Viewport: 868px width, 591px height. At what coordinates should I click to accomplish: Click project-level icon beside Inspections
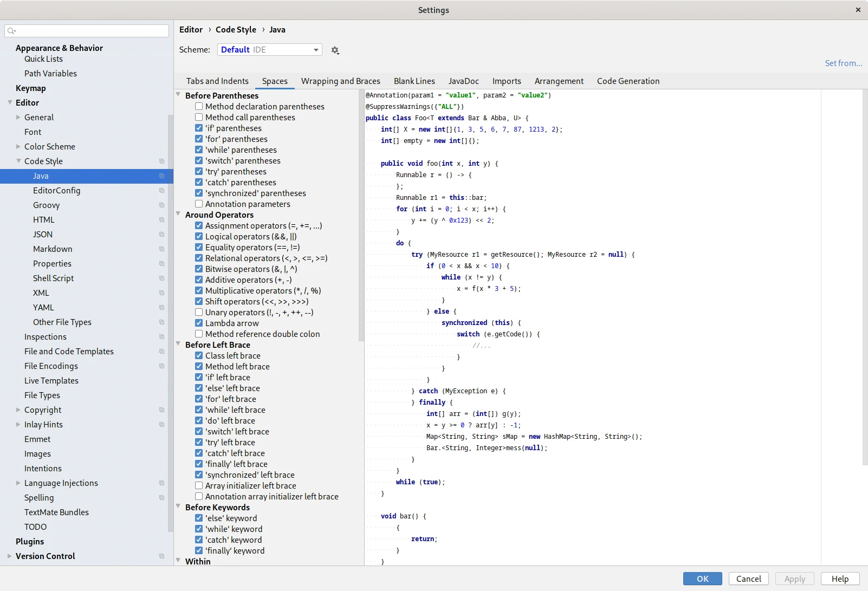(x=161, y=337)
